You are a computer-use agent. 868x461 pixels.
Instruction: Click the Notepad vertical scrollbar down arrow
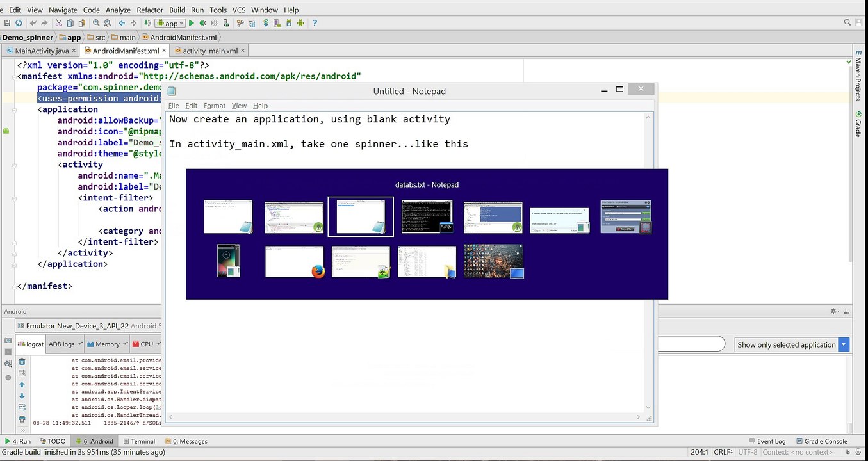tap(648, 407)
